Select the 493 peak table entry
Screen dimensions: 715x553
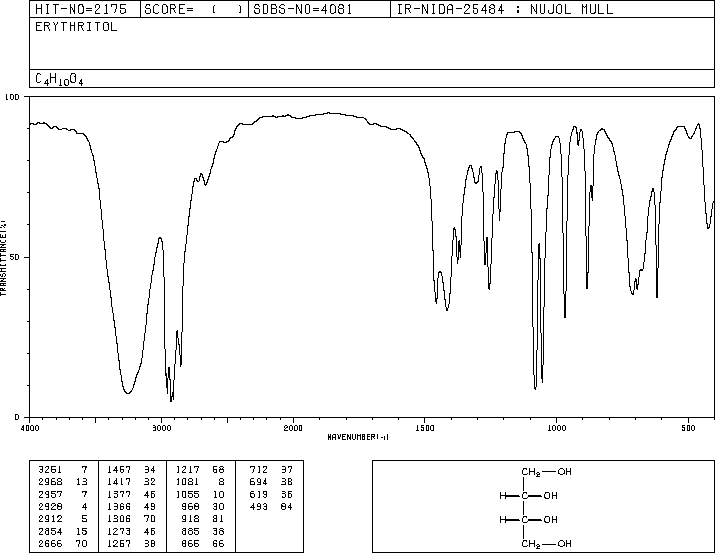pyautogui.click(x=271, y=506)
